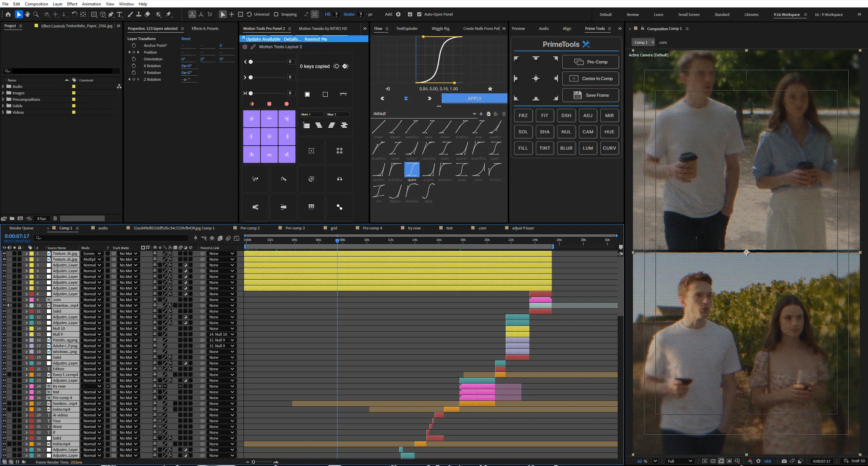The height and width of the screenshot is (466, 868).
Task: Uncheck the Auto-Open Panel checkbox
Action: pos(419,14)
